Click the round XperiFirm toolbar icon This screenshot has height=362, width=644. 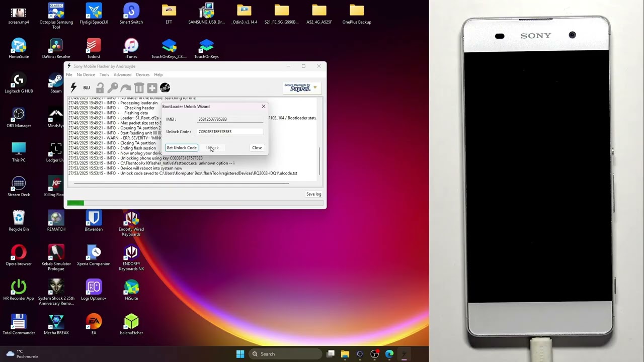pyautogui.click(x=165, y=88)
